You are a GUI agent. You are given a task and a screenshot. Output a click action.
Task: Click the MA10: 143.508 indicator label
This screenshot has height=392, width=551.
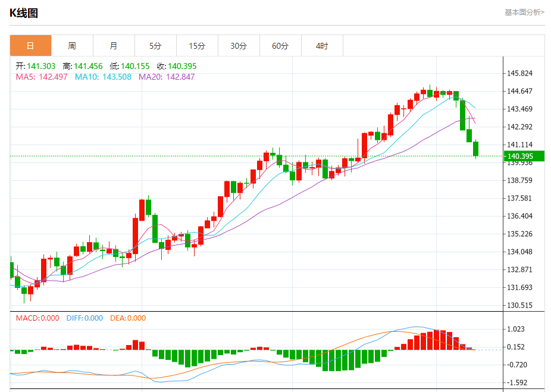click(x=103, y=77)
